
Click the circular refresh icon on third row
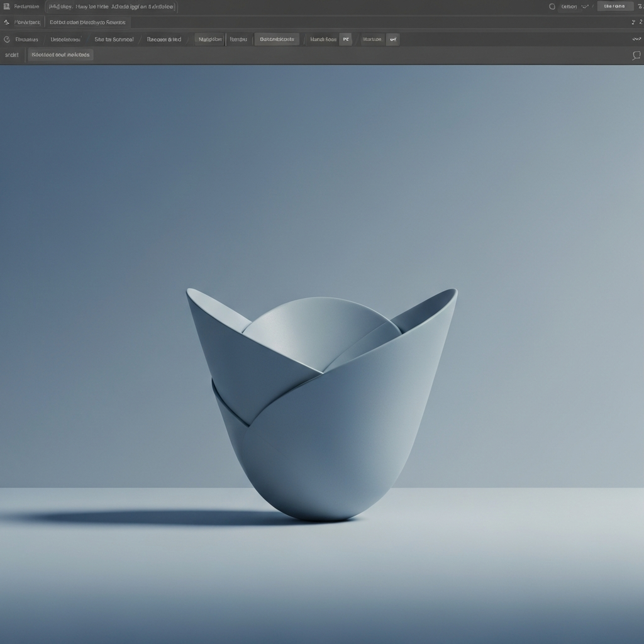[x=6, y=40]
